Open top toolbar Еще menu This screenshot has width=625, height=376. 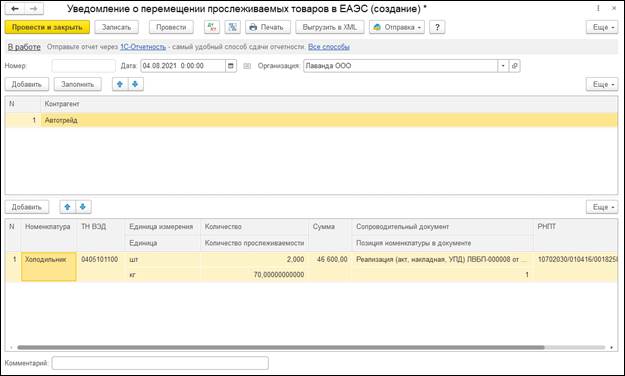602,27
